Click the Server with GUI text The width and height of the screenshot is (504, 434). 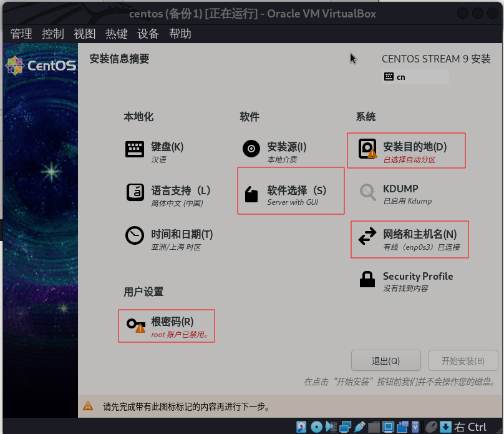[x=293, y=202]
